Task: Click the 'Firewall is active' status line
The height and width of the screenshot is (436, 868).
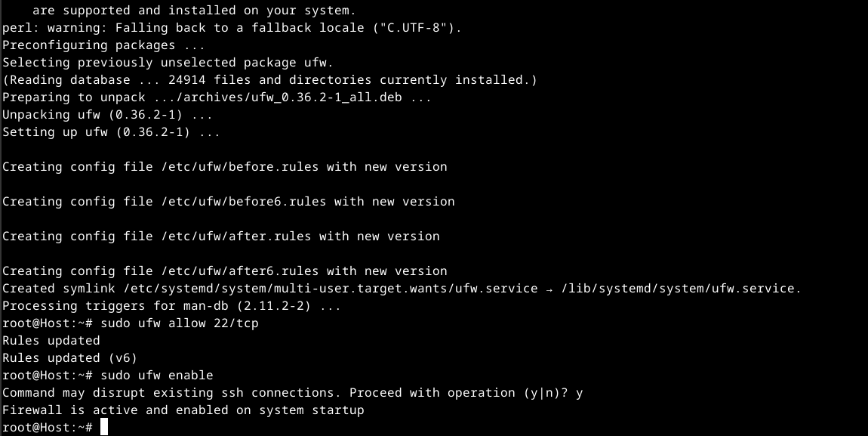Action: point(183,410)
